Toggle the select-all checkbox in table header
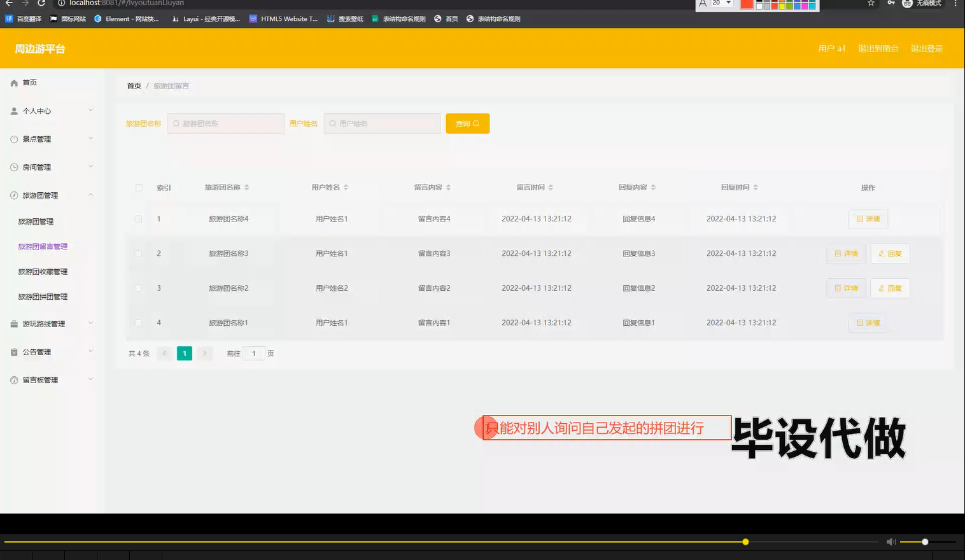 pos(139,188)
